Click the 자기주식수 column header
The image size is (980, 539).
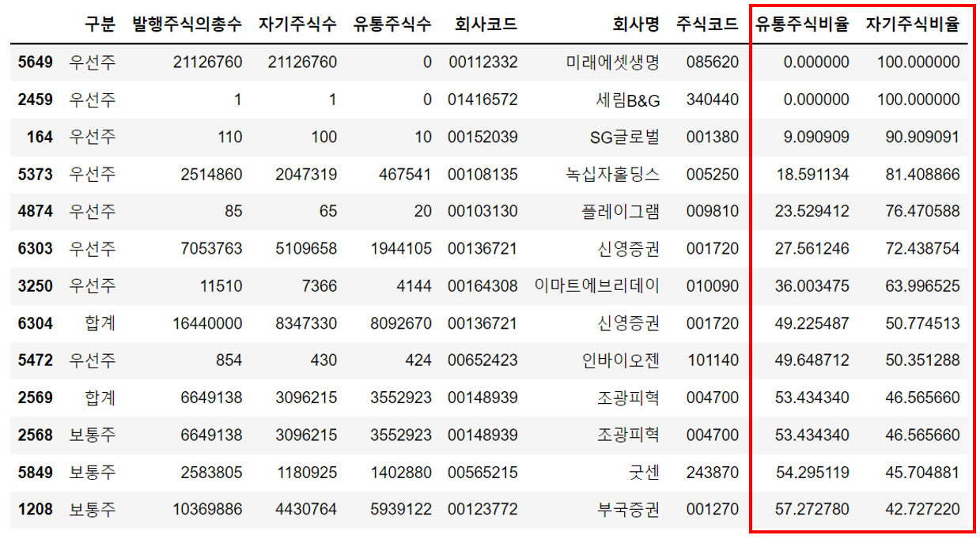(x=297, y=24)
